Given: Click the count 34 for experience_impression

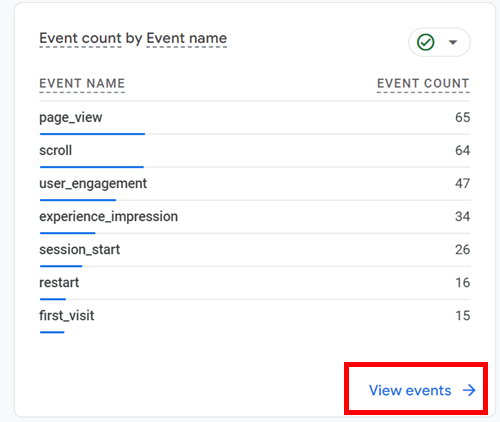Looking at the screenshot, I should [x=463, y=217].
